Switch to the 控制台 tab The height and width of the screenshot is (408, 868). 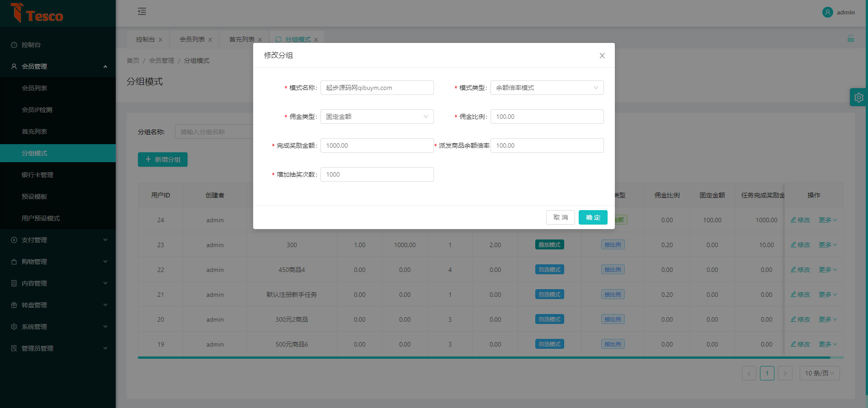pyautogui.click(x=145, y=39)
